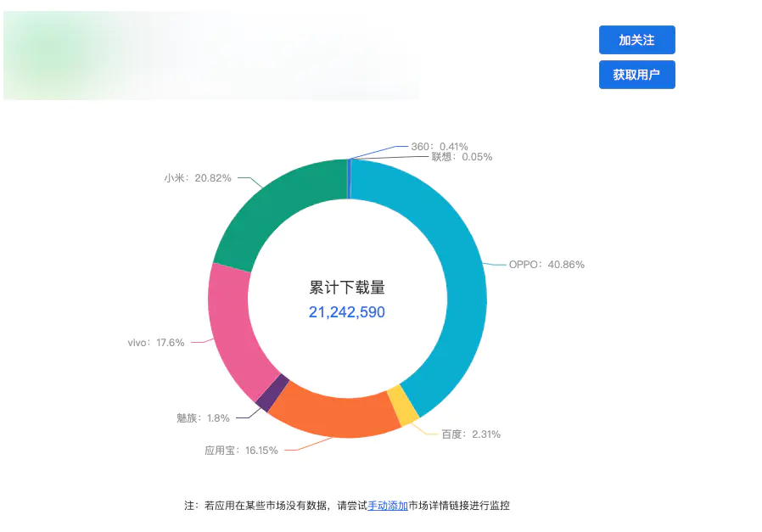Click the 魅族: 1.8% label

coord(203,418)
